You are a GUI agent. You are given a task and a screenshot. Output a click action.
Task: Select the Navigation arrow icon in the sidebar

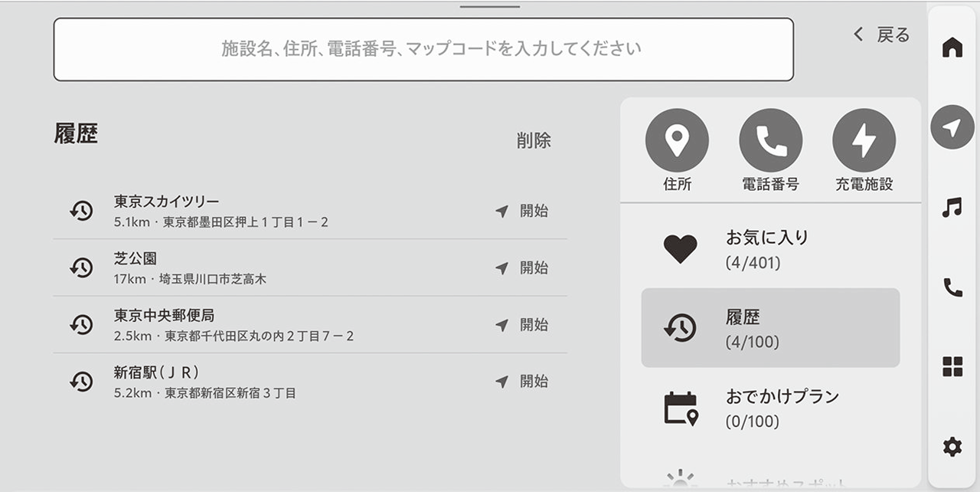click(x=952, y=127)
